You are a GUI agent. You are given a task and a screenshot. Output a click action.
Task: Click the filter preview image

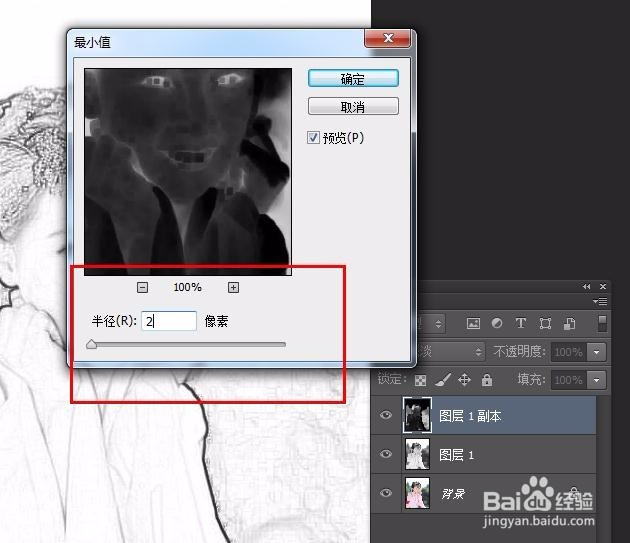click(x=188, y=172)
